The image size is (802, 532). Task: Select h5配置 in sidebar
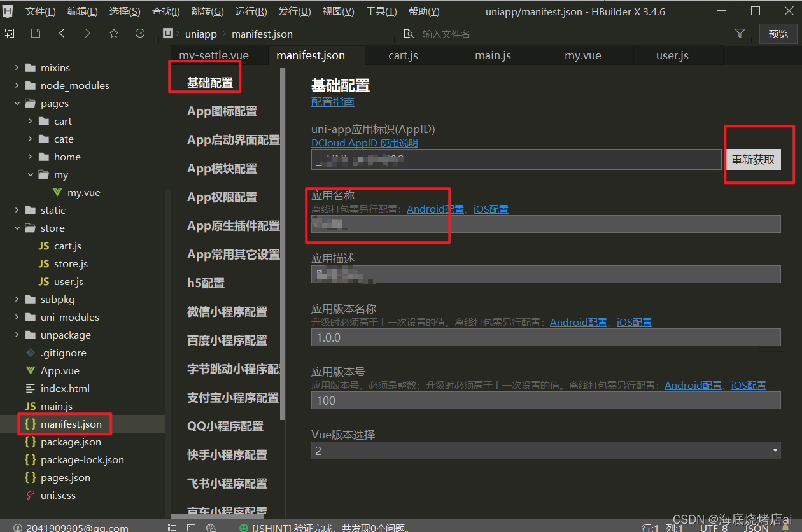point(206,283)
